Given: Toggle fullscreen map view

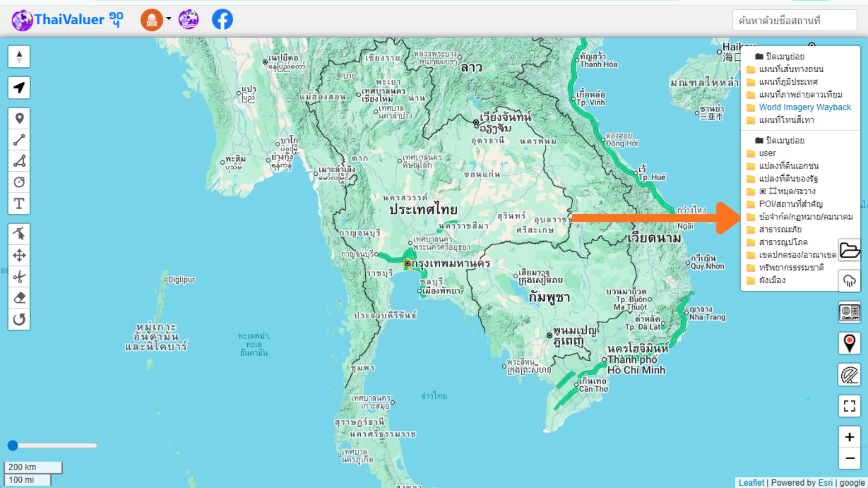Looking at the screenshot, I should [x=849, y=406].
